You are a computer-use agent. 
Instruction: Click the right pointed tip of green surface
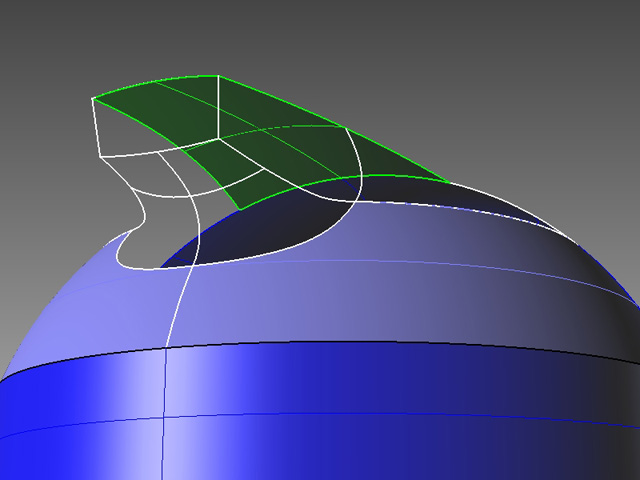pyautogui.click(x=447, y=182)
